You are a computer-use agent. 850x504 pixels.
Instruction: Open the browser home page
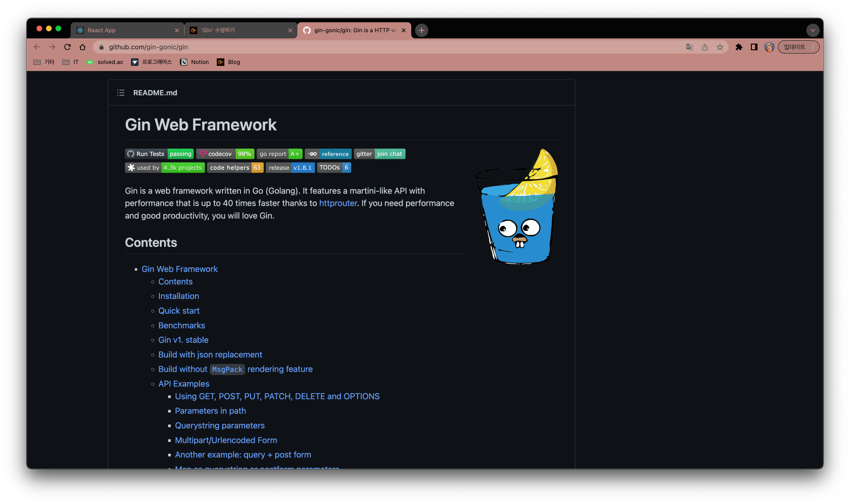pyautogui.click(x=83, y=47)
